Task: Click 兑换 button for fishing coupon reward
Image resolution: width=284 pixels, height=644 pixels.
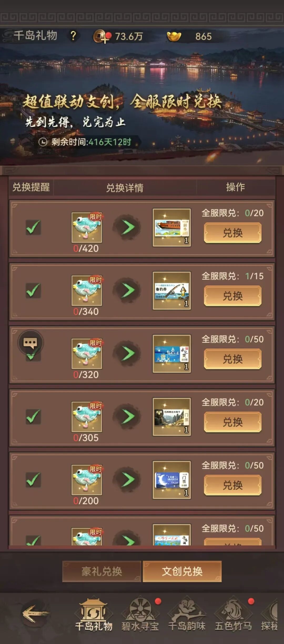Action: click(x=233, y=296)
